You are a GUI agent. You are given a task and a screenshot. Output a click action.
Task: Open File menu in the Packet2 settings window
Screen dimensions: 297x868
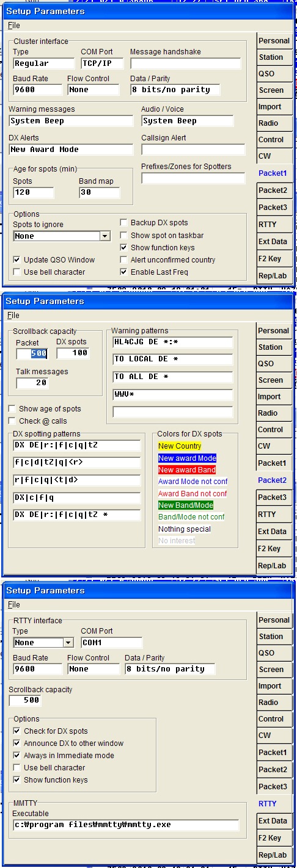(13, 316)
